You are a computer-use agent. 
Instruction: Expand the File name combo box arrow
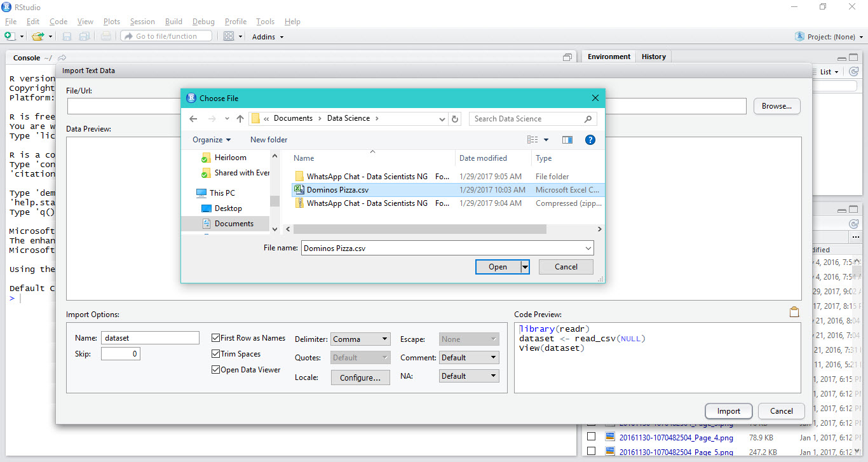pos(588,248)
